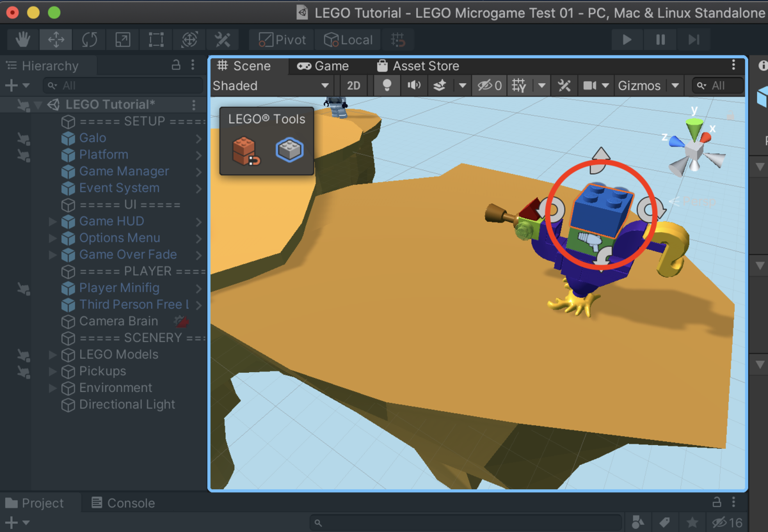Image resolution: width=768 pixels, height=532 pixels.
Task: Open the scene camera dropdown arrow
Action: click(x=605, y=86)
